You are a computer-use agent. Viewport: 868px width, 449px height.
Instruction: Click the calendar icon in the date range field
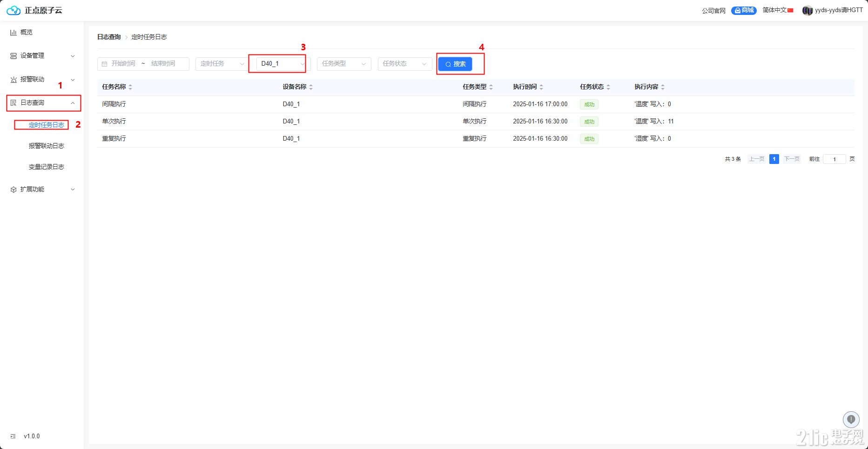coord(104,64)
